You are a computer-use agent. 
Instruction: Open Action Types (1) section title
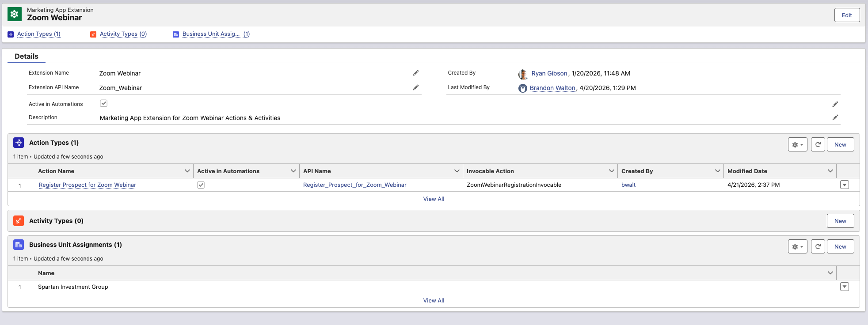[54, 143]
